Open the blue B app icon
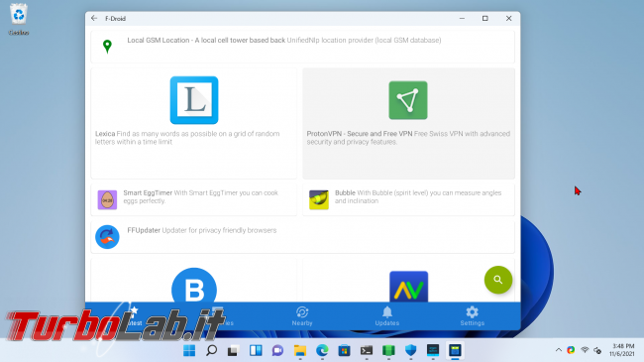 pos(194,286)
